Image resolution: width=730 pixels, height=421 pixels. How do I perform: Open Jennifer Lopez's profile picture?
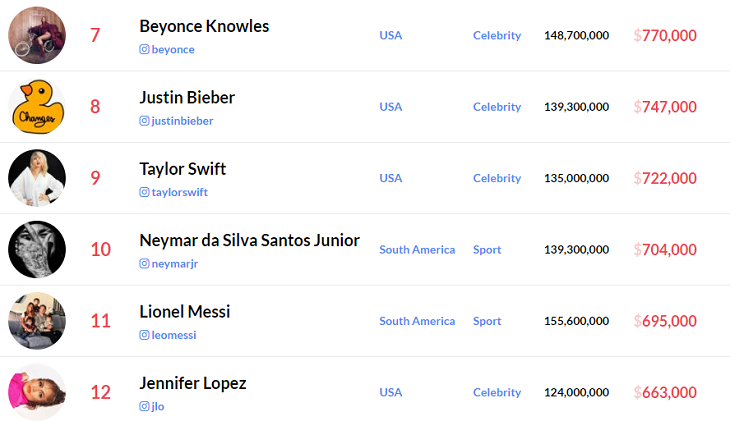tap(37, 392)
